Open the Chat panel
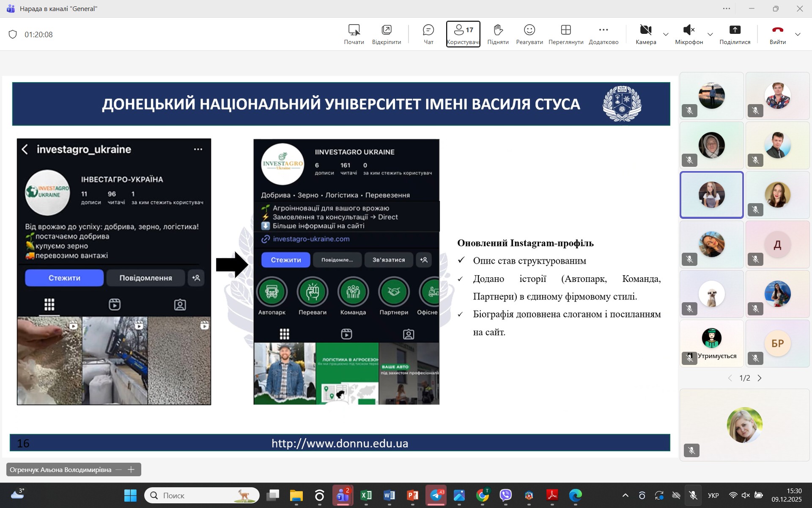Screen dimensions: 812x508 coord(428,33)
